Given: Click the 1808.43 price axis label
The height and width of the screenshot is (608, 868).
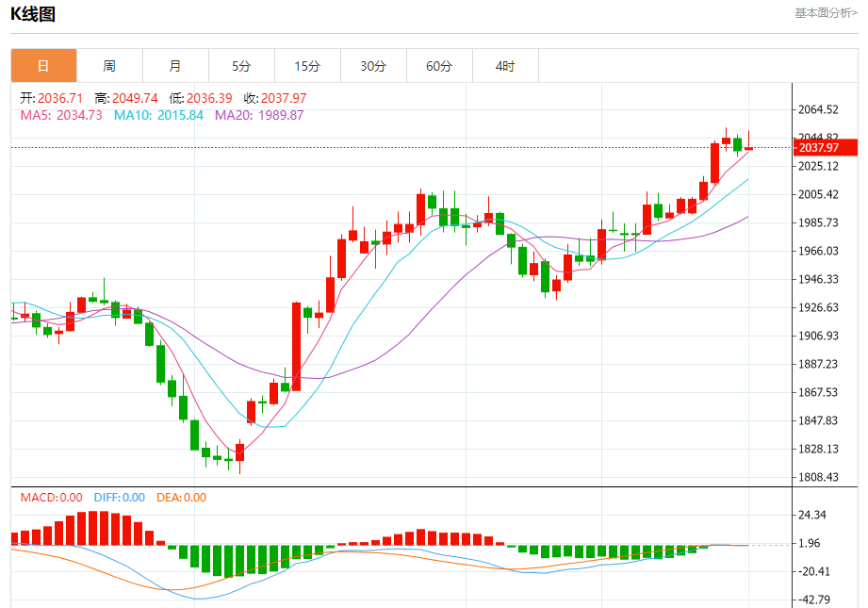Looking at the screenshot, I should point(818,477).
